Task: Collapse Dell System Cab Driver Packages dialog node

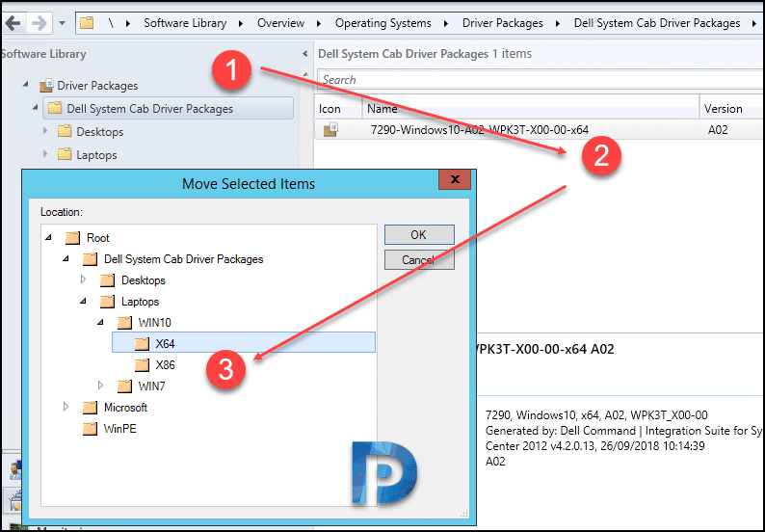Action: (66, 258)
